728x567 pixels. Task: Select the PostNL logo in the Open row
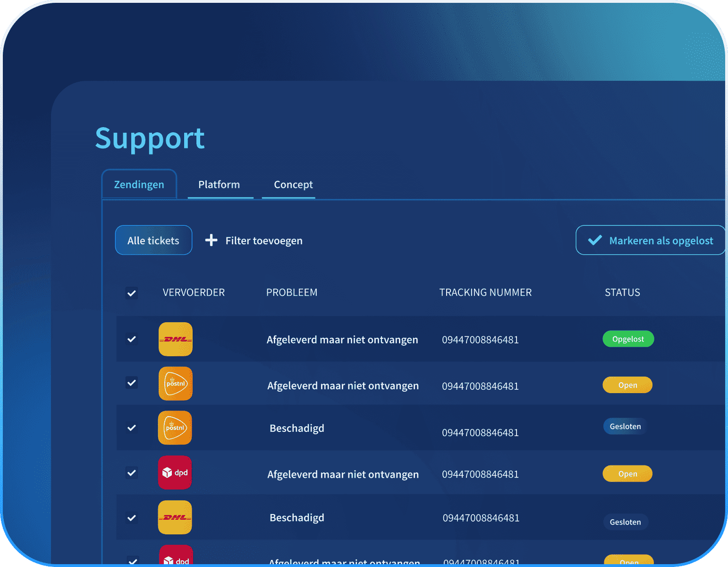pyautogui.click(x=176, y=384)
